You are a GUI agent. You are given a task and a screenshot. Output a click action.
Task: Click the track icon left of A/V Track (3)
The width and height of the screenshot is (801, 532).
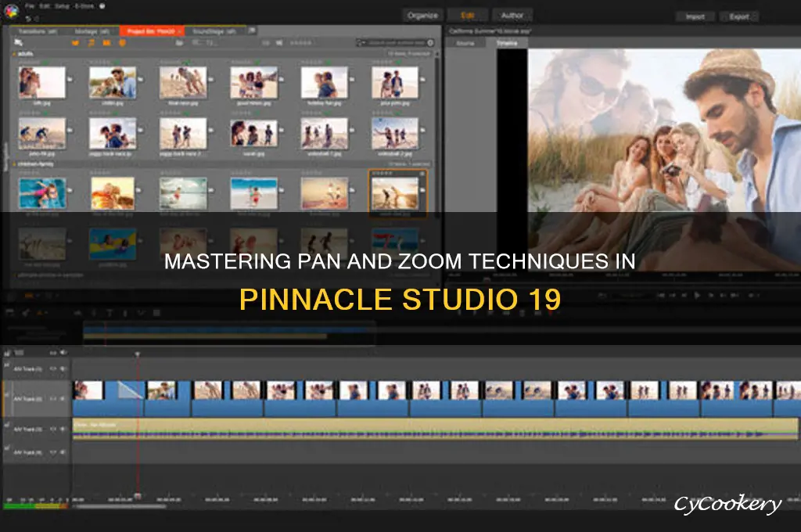click(7, 425)
